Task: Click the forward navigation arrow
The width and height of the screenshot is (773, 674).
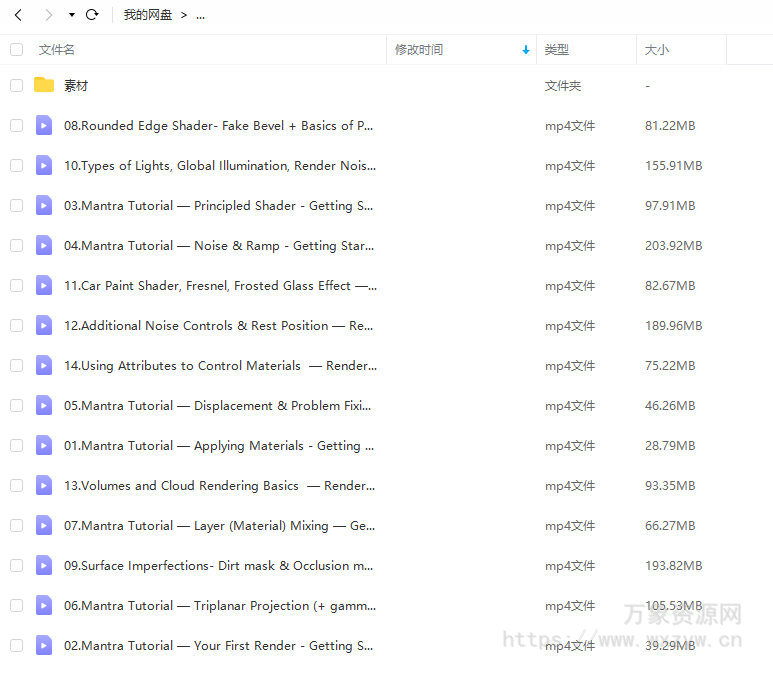Action: coord(48,15)
